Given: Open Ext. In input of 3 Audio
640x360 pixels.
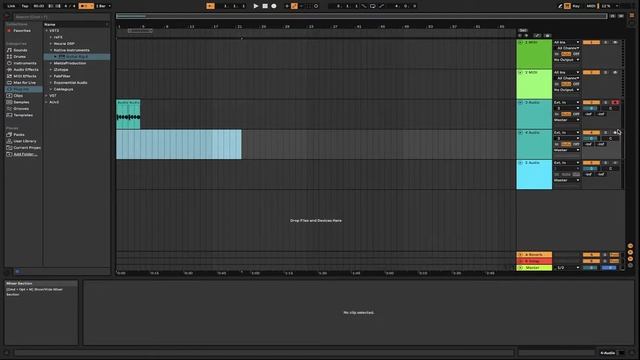Looking at the screenshot, I should 567,102.
